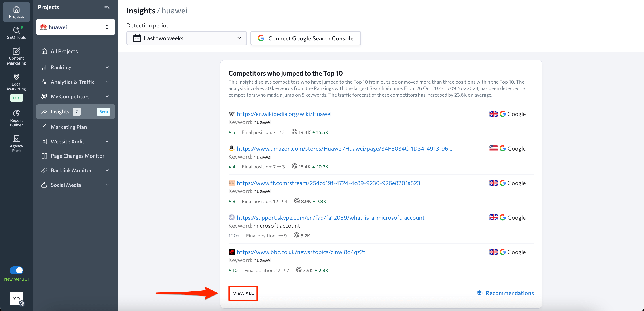Image resolution: width=644 pixels, height=311 pixels.
Task: Open the support.skype.com FAQ link
Action: [x=330, y=217]
